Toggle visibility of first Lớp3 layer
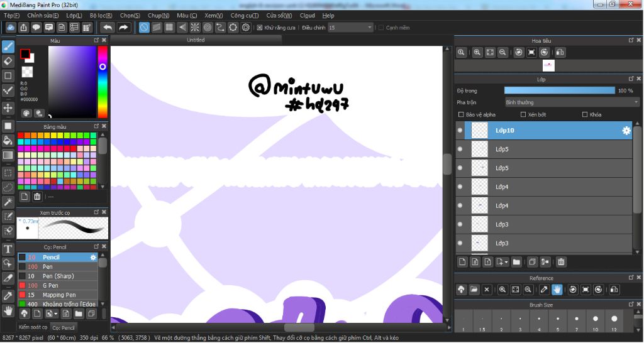This screenshot has height=343, width=644. (x=460, y=224)
